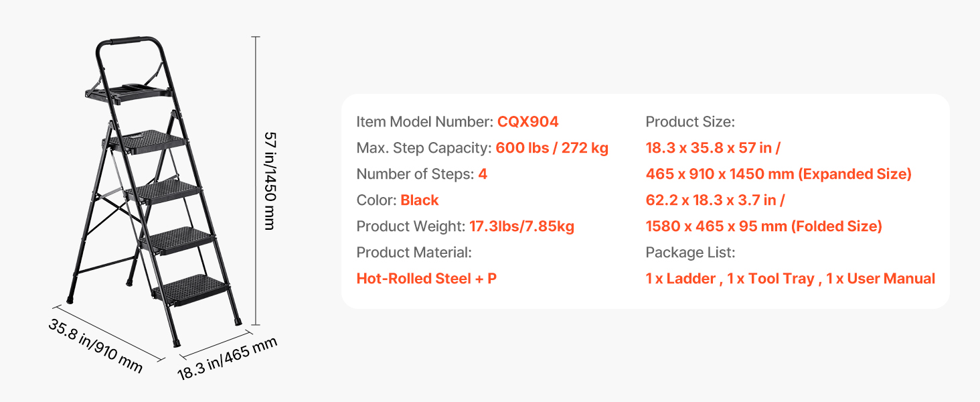Click the Folded Size millimeter dimensions line
This screenshot has height=402, width=980.
point(764,226)
